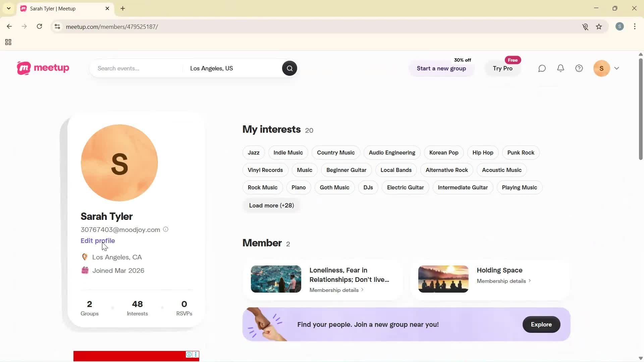Reload the page with refresh icon
The image size is (644, 362).
(39, 26)
